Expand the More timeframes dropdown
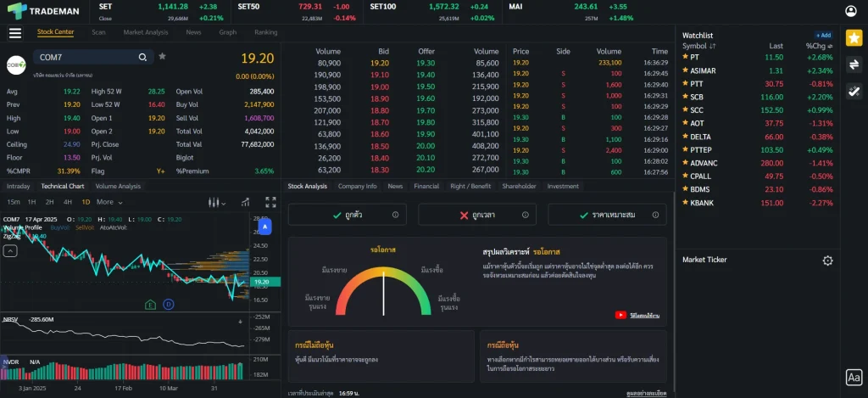 pos(108,202)
